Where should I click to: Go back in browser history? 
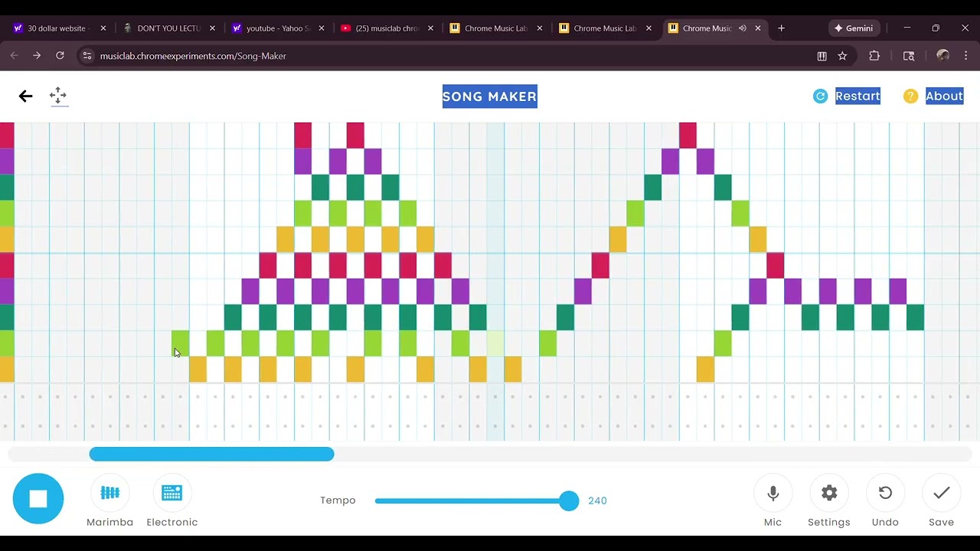(x=14, y=56)
